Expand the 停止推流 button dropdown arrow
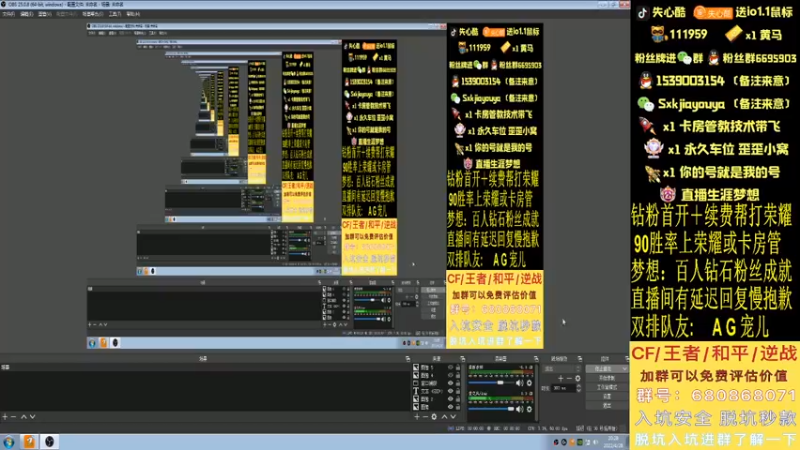 click(x=624, y=368)
